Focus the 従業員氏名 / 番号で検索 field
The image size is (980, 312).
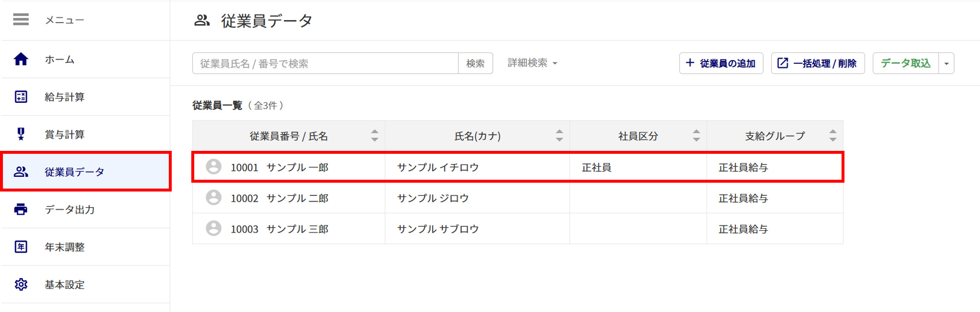(x=325, y=64)
